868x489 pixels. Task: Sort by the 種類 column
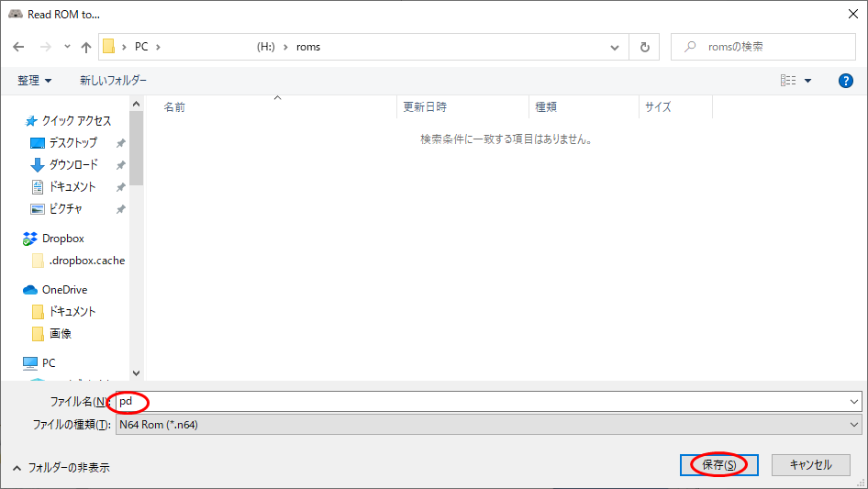546,106
